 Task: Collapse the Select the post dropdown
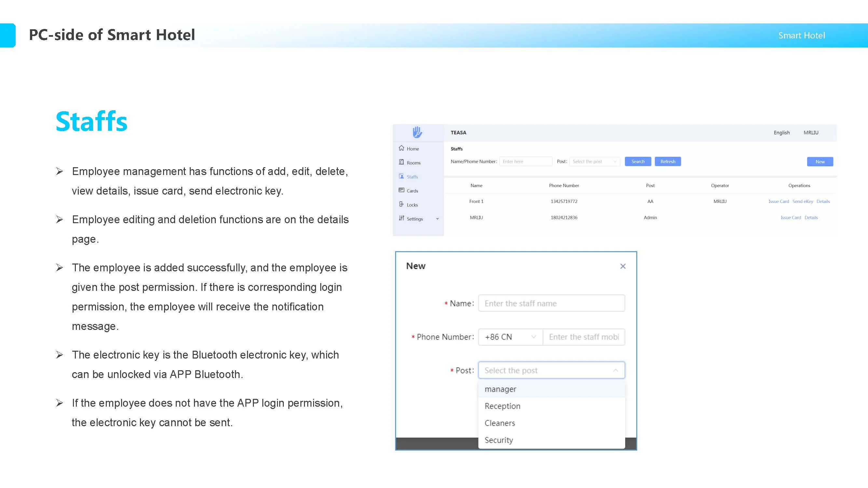tap(615, 371)
